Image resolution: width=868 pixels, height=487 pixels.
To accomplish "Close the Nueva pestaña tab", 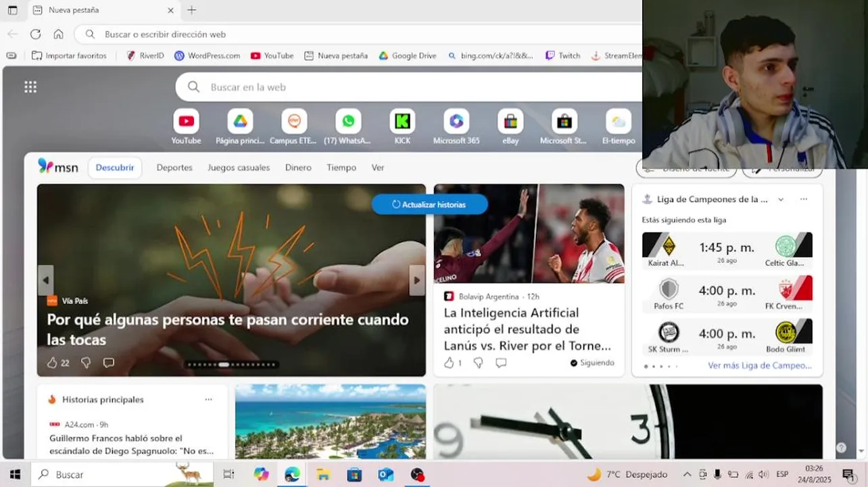I will [x=170, y=10].
